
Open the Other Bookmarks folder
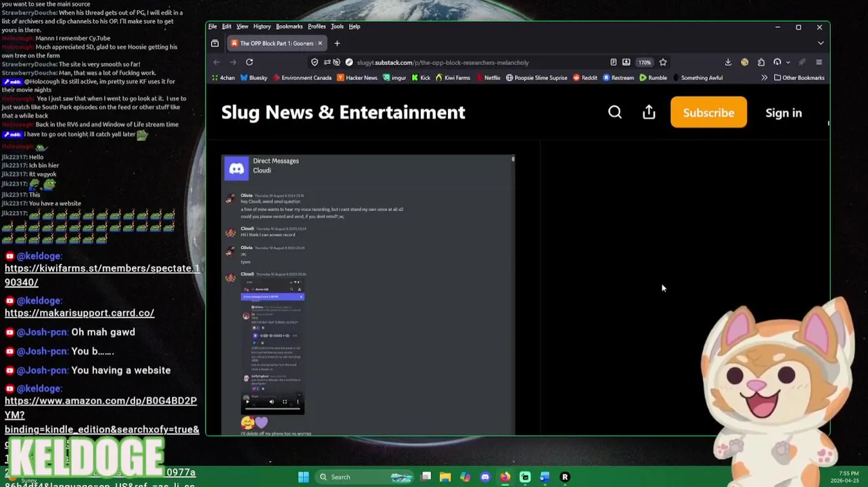(x=799, y=78)
